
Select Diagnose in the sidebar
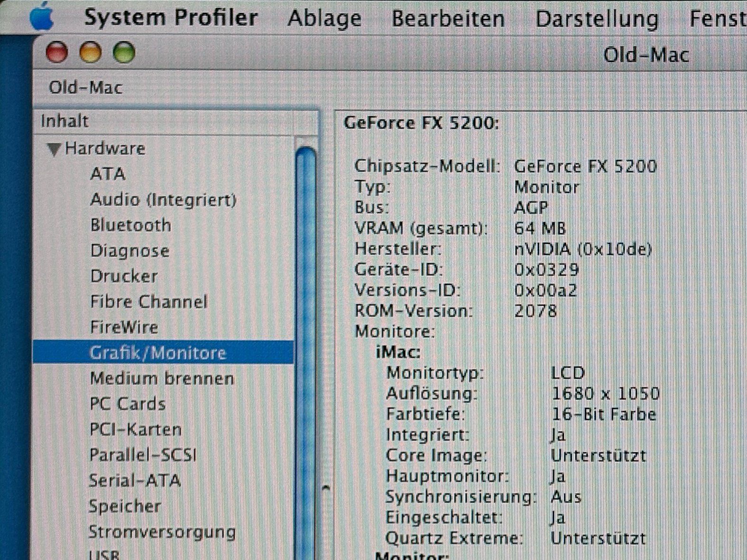pyautogui.click(x=129, y=251)
